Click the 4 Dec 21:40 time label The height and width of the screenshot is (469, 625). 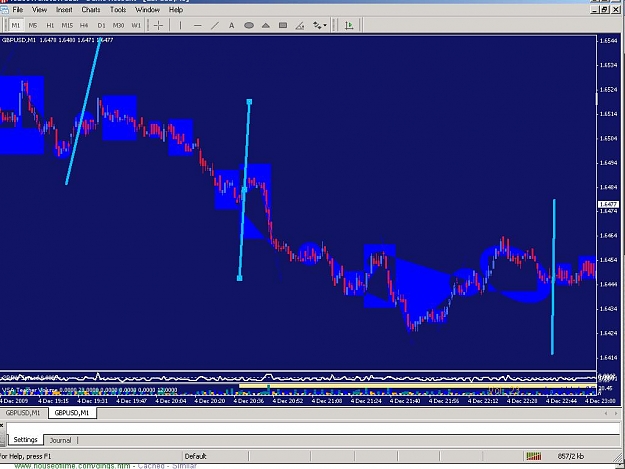coord(407,401)
